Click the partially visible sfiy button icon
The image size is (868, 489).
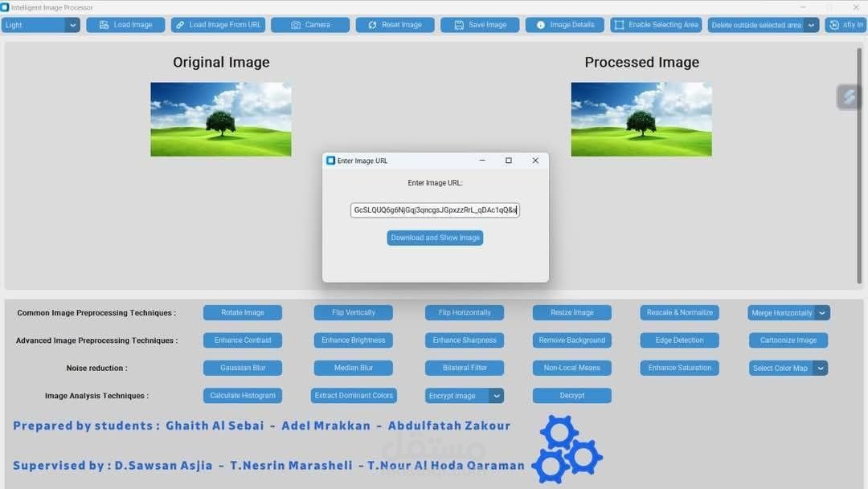pos(834,25)
